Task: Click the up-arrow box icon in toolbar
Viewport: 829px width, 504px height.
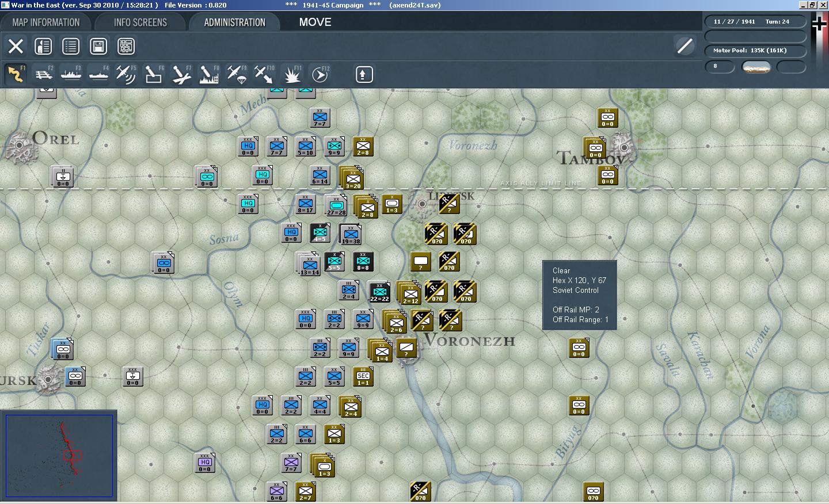Action: [364, 74]
